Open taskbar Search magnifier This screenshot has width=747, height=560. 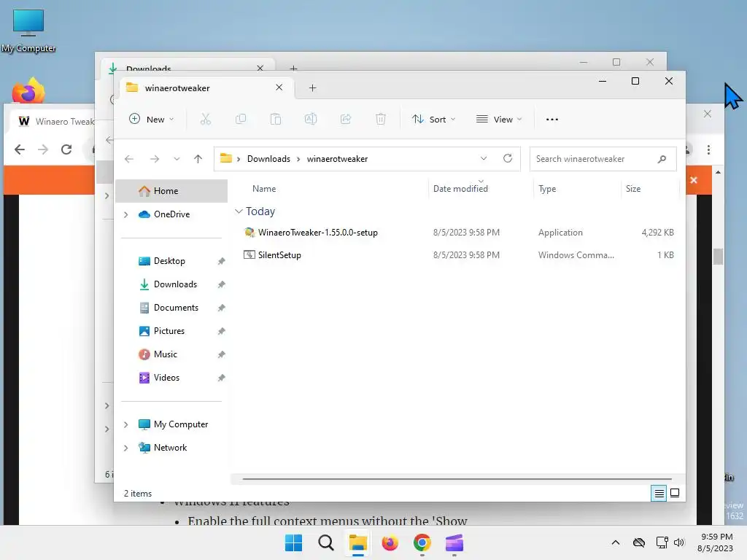tap(326, 542)
